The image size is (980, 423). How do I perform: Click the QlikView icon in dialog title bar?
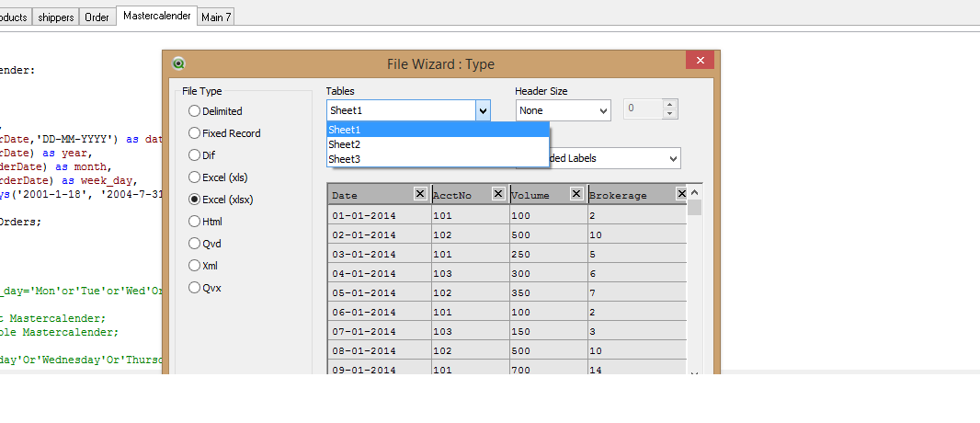pyautogui.click(x=179, y=63)
